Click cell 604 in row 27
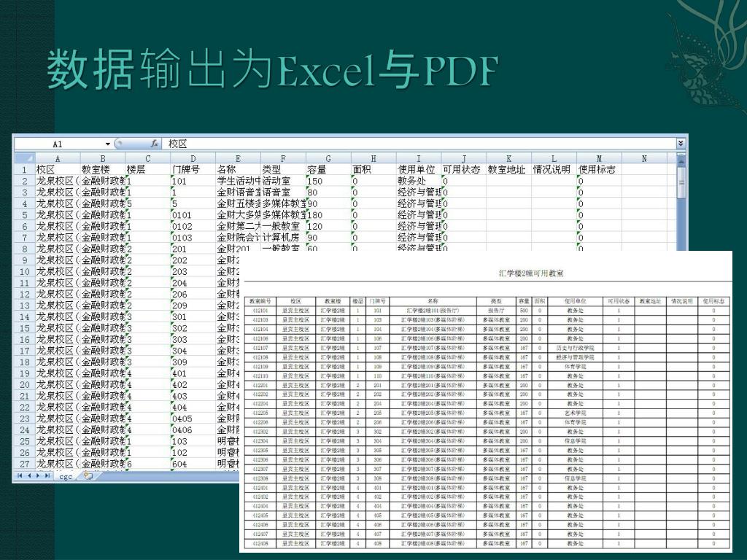This screenshot has width=747, height=560. [193, 464]
